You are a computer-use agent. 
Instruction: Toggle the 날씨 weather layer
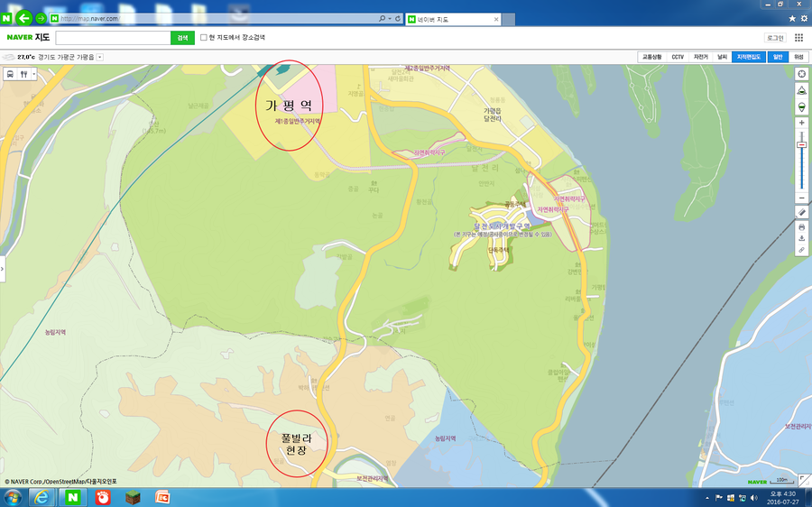click(722, 57)
